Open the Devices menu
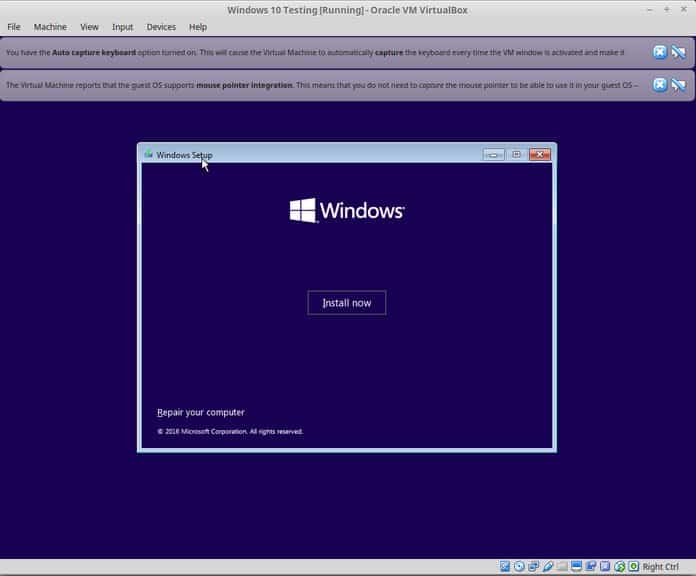Screen dimensions: 696x576 pos(161,27)
